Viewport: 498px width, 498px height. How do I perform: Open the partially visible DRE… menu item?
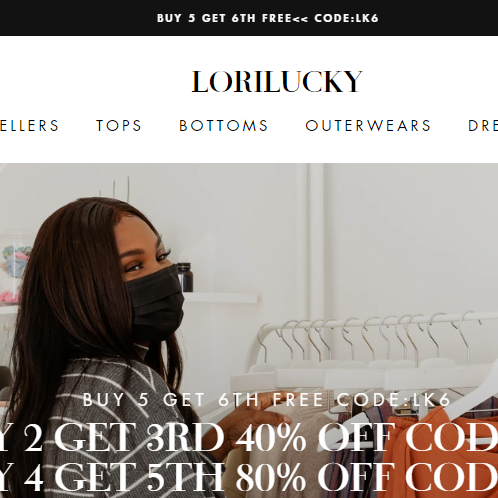(x=483, y=126)
